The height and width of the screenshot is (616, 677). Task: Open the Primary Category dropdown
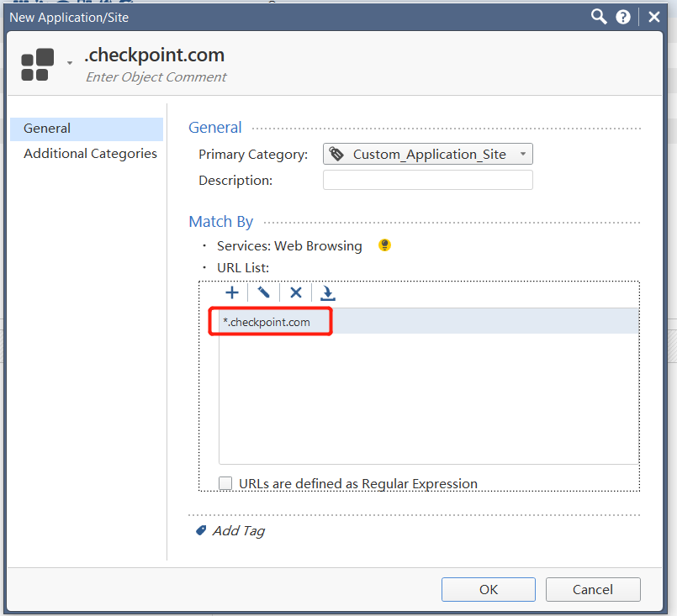[x=427, y=155]
